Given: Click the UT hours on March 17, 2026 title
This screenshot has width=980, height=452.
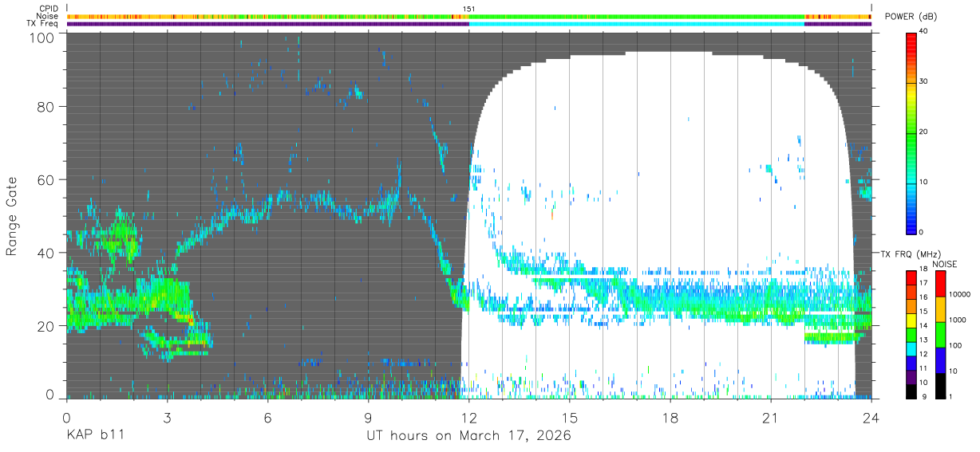Looking at the screenshot, I should coord(468,436).
